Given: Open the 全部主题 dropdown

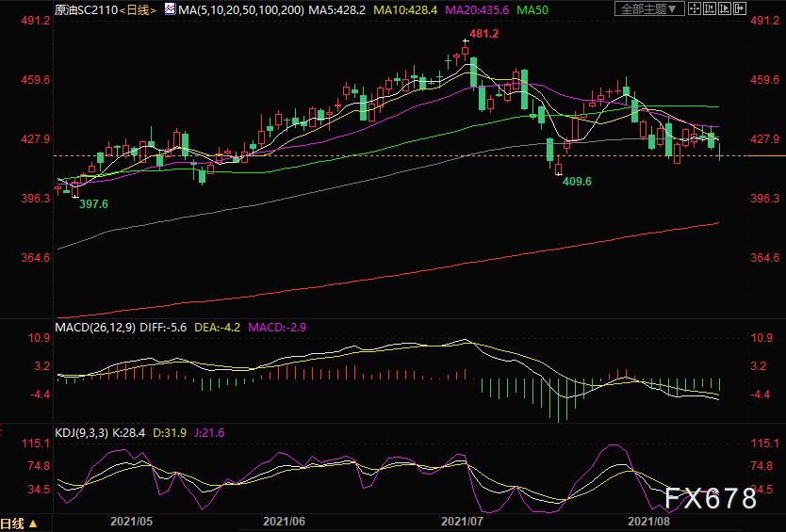Looking at the screenshot, I should pos(649,8).
